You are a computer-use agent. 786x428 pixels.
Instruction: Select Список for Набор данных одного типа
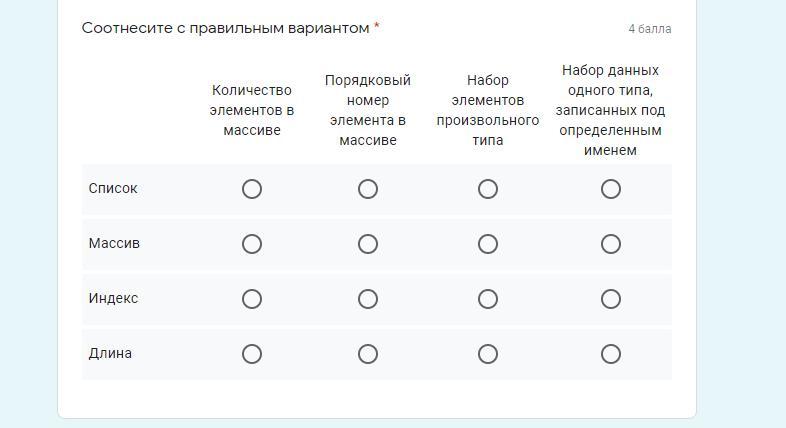pos(611,189)
